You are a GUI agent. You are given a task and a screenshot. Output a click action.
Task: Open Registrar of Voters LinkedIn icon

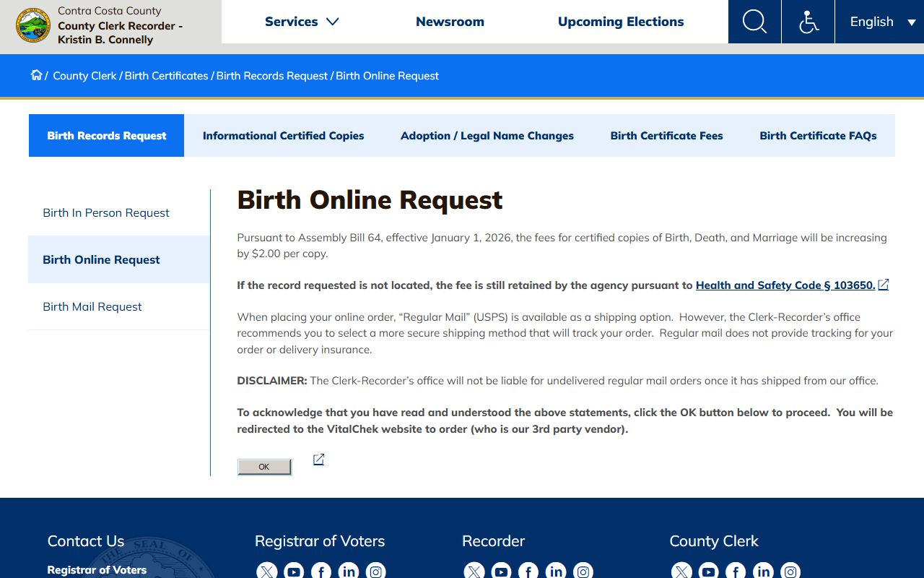349,571
